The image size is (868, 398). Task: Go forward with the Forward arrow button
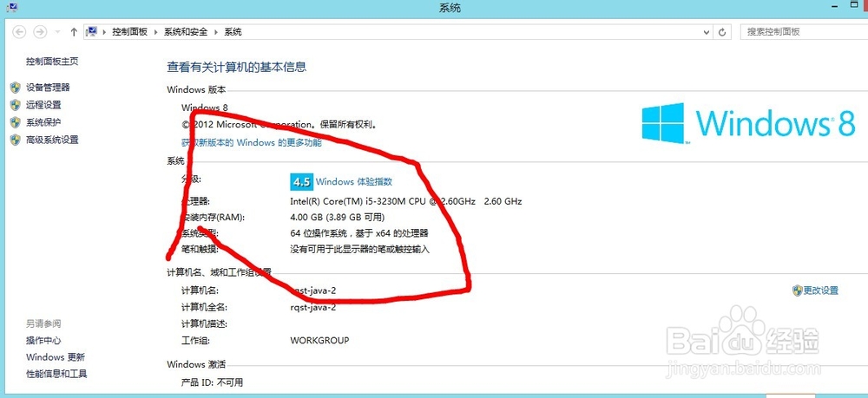point(40,32)
